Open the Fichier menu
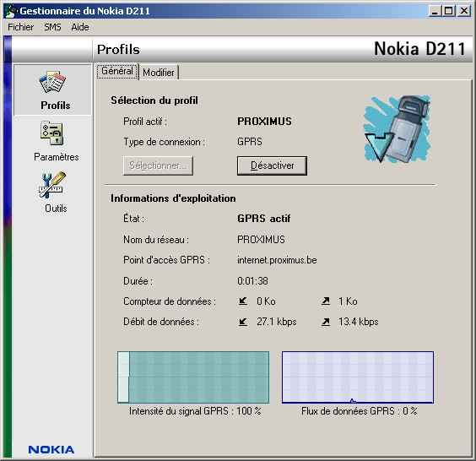476x461 pixels. [x=20, y=27]
